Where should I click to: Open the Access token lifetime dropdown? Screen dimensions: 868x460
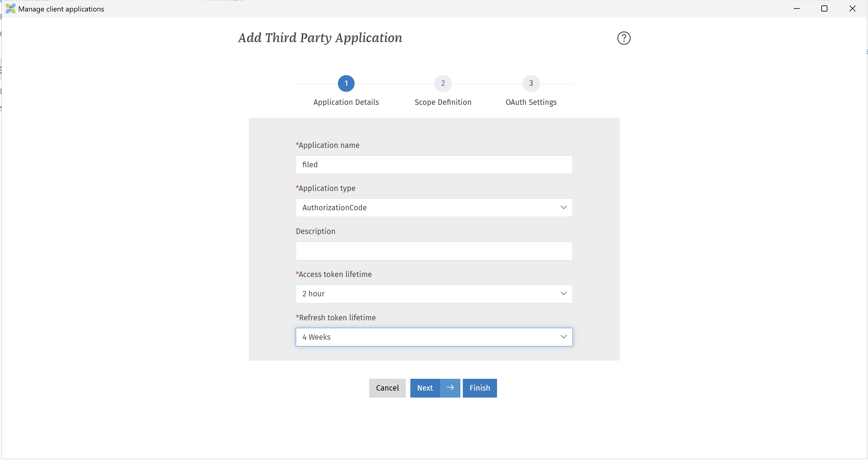434,294
